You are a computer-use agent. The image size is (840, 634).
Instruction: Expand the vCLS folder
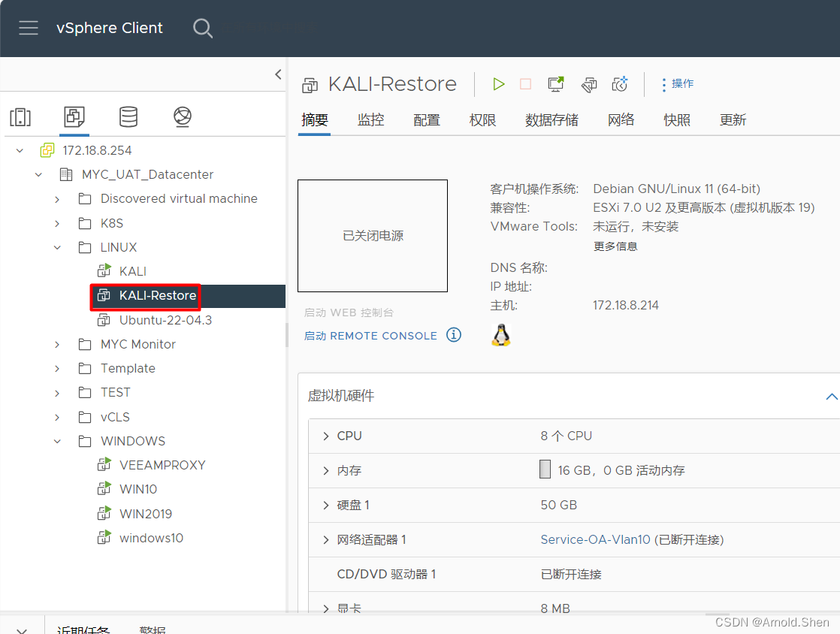[x=57, y=417]
